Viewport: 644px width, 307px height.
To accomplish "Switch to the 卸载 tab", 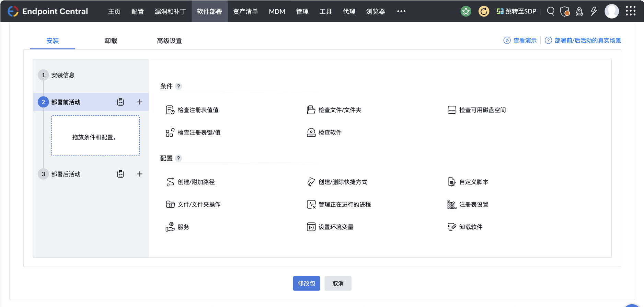I will (111, 41).
